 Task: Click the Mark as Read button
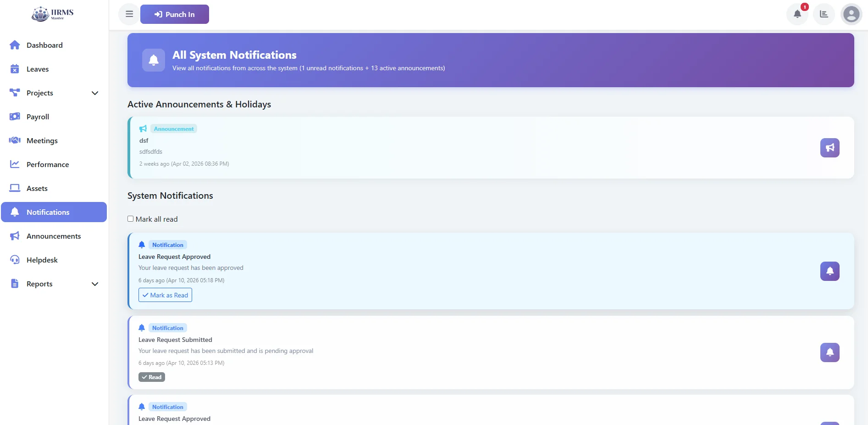(165, 295)
